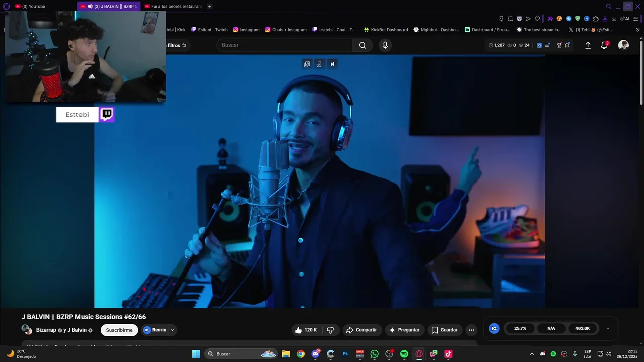Expand the Remix dropdown arrow
This screenshot has width=644, height=362.
[x=172, y=330]
